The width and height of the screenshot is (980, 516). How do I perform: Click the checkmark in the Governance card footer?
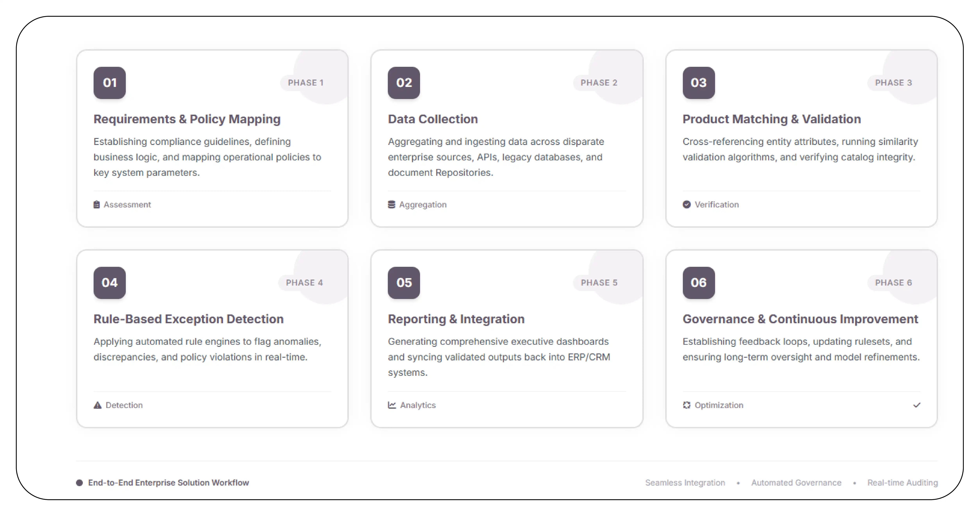click(917, 405)
